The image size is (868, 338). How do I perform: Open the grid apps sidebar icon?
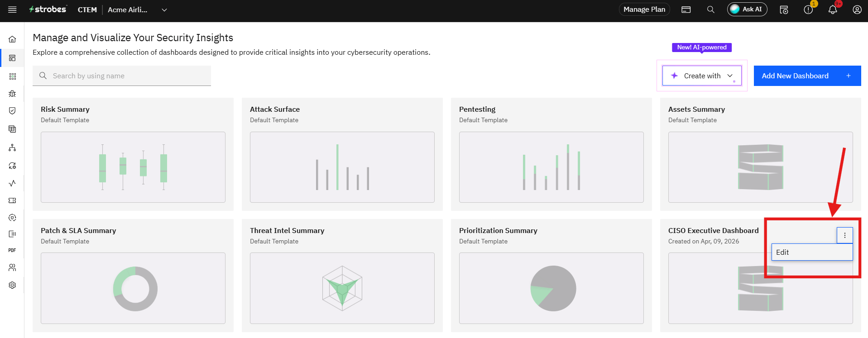[x=12, y=76]
